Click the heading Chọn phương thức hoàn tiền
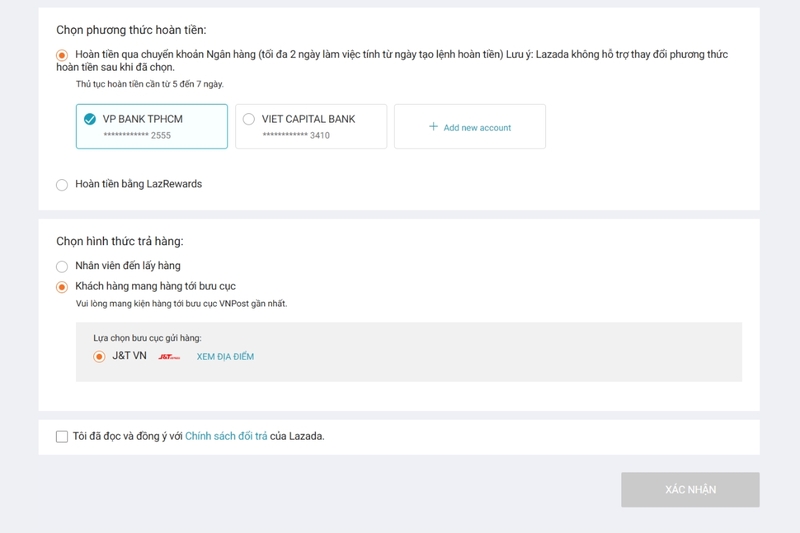800x533 pixels. [x=131, y=30]
